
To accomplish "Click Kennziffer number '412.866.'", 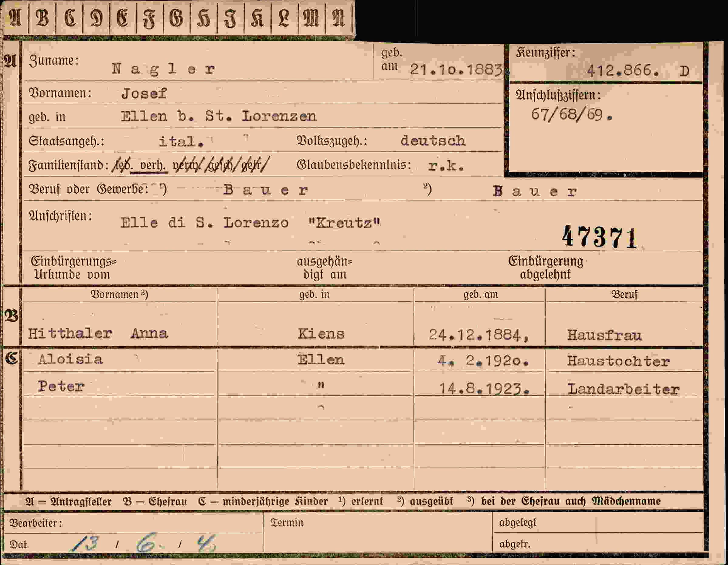I will pyautogui.click(x=623, y=71).
